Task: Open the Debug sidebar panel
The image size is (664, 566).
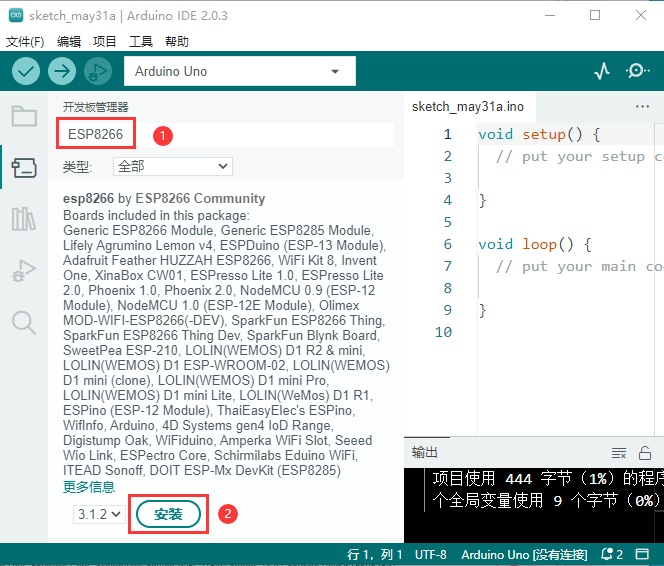Action: pyautogui.click(x=24, y=271)
